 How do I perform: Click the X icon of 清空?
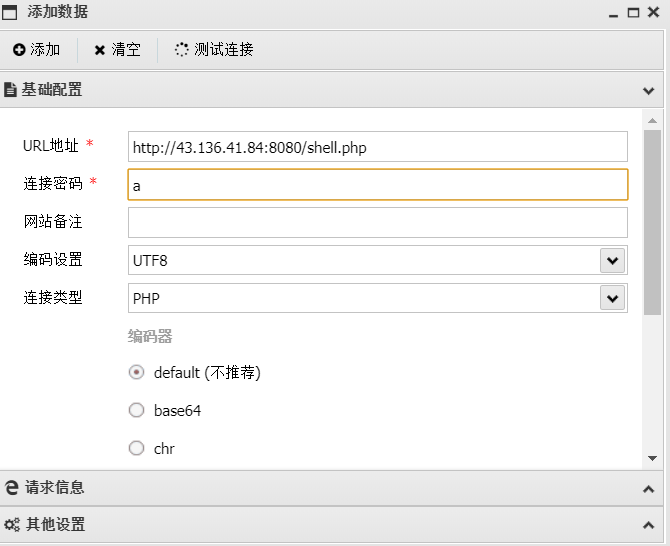[100, 50]
